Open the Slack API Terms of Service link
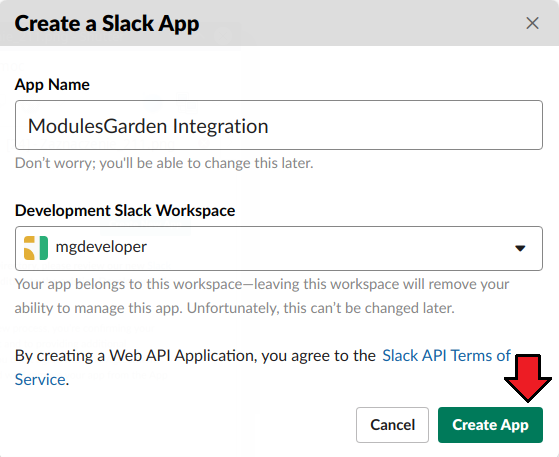This screenshot has height=457, width=559. pos(446,356)
